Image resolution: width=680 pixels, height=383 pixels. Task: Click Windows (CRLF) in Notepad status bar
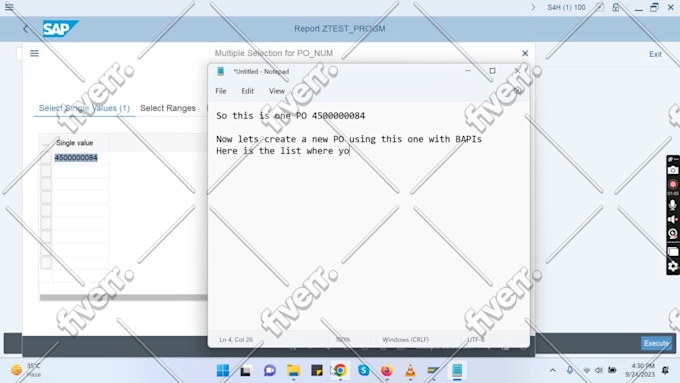click(405, 340)
